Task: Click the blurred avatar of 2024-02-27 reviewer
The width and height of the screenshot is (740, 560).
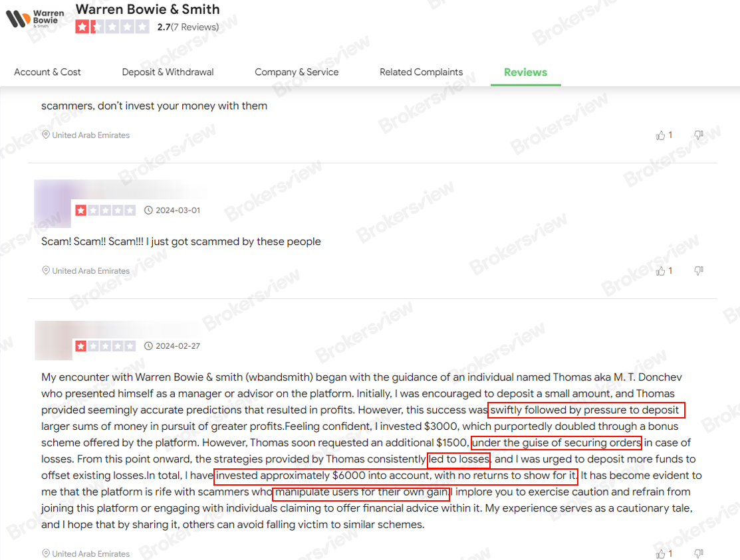Action: pos(53,340)
